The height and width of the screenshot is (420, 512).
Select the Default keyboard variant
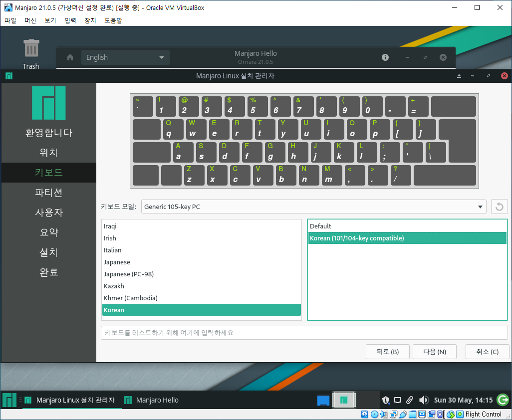pos(407,226)
